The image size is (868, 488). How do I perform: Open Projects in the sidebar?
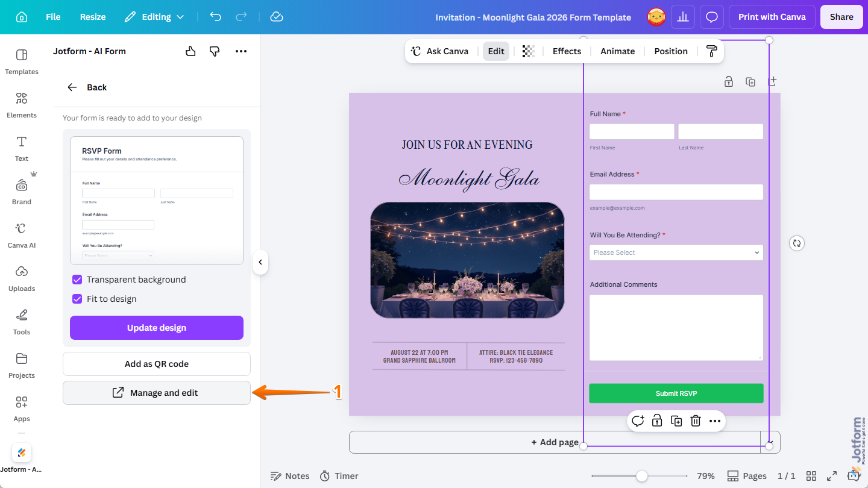(x=22, y=366)
